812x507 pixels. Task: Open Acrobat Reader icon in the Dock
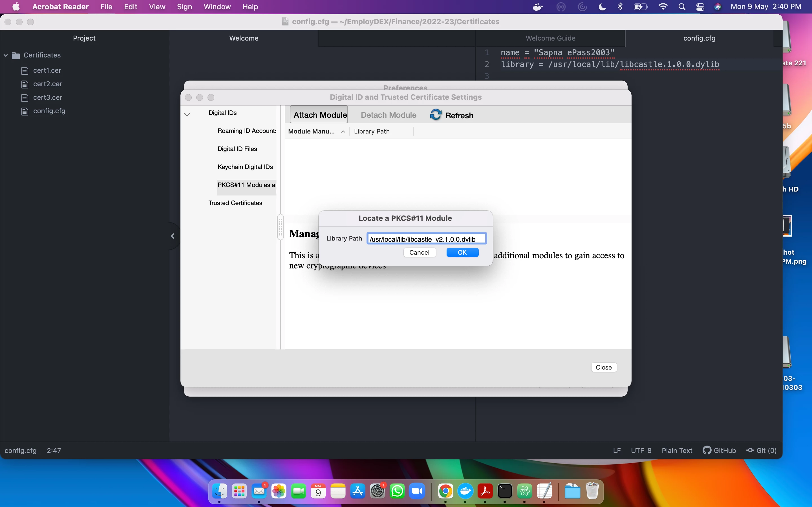click(485, 492)
